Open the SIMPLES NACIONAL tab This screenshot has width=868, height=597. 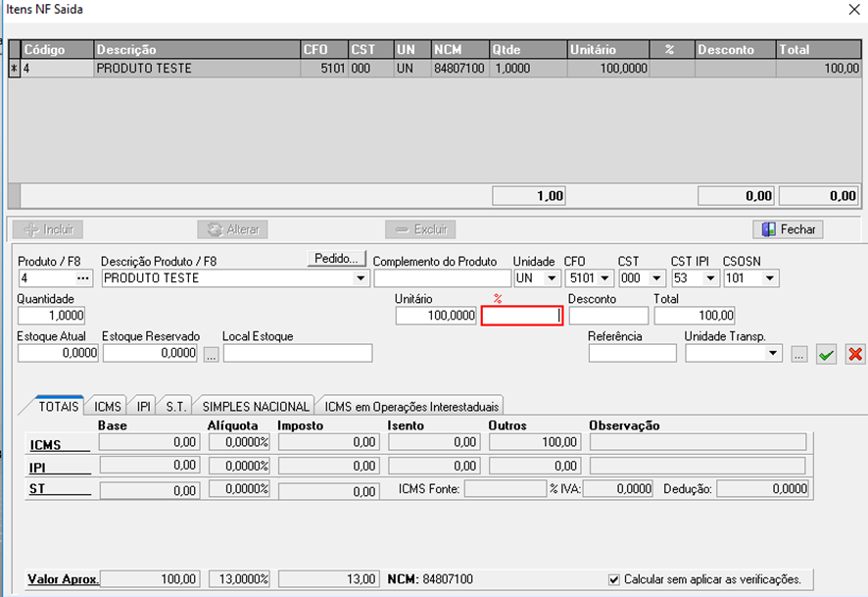[255, 407]
